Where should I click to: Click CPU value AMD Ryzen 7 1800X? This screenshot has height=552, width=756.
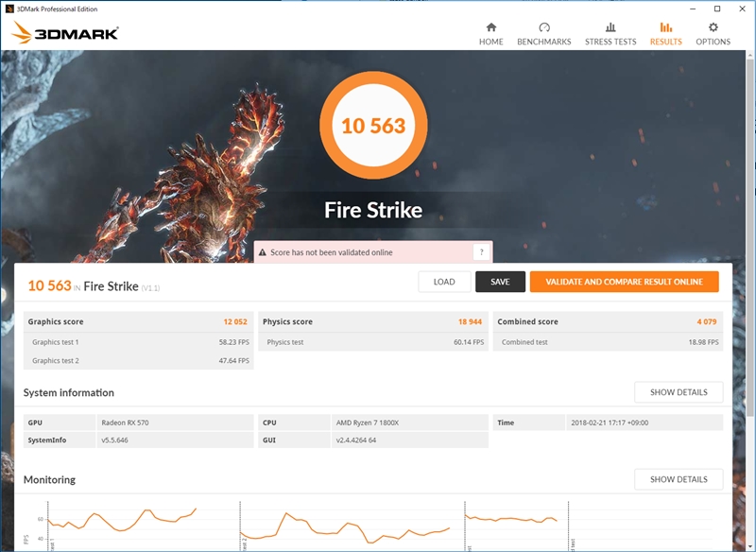[x=368, y=423]
